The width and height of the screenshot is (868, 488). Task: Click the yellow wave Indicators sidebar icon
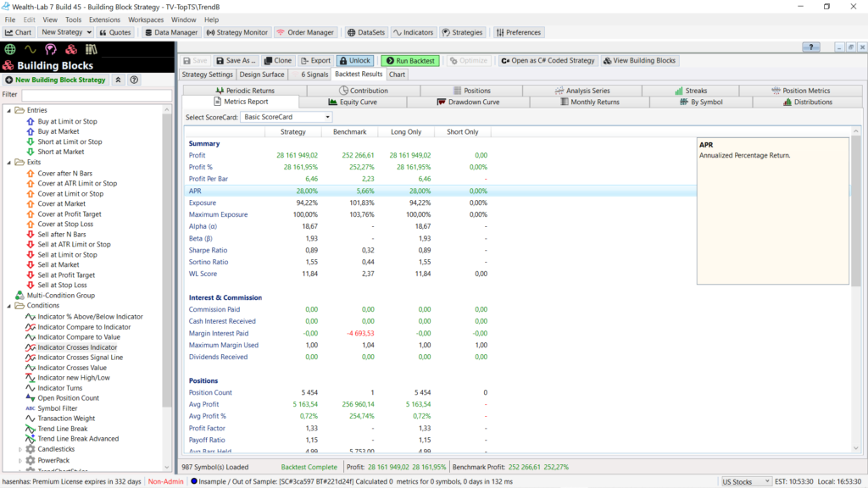[x=30, y=49]
